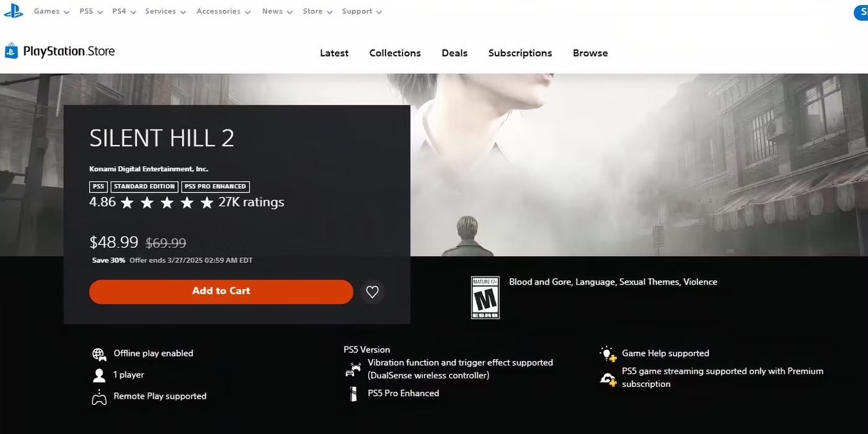The height and width of the screenshot is (434, 868).
Task: Click the Blood and Gore content descriptors text
Action: pos(613,282)
